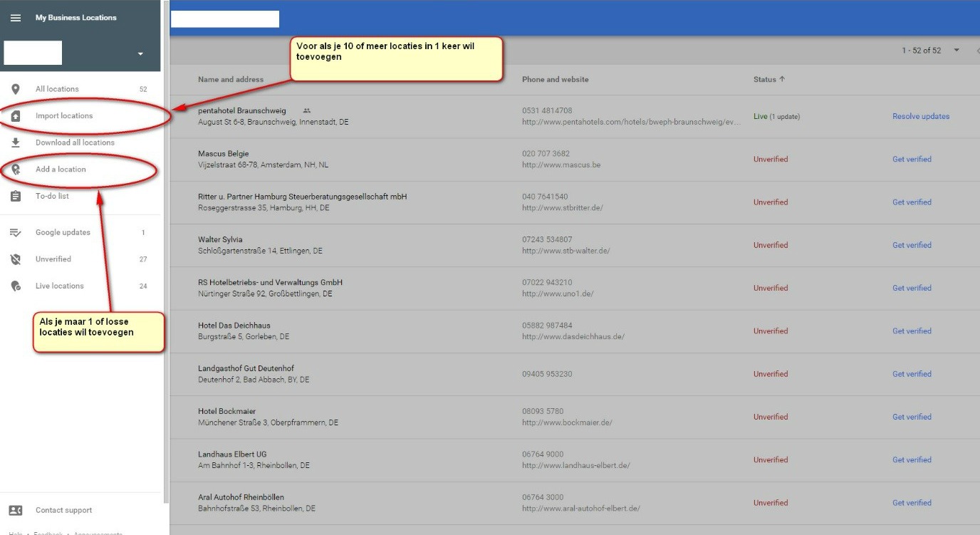Click Get verified for RS Hotelbetriebs- und Verwaltungs GmbH
The height and width of the screenshot is (535, 980).
pyautogui.click(x=912, y=288)
